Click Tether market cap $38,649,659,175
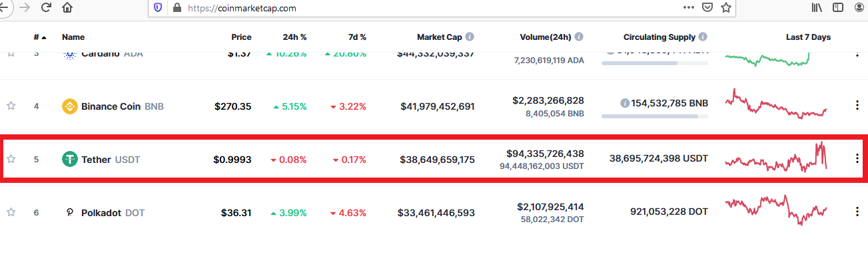The image size is (868, 274). tap(438, 160)
